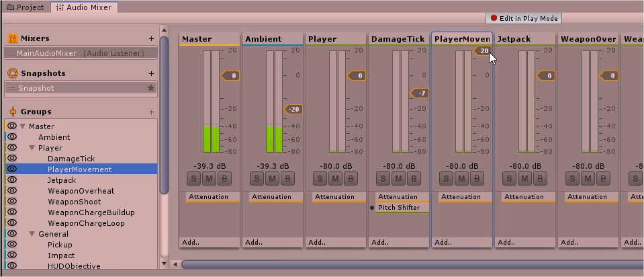Open Add effect menu on Master channel
644x277 pixels.
(x=210, y=243)
